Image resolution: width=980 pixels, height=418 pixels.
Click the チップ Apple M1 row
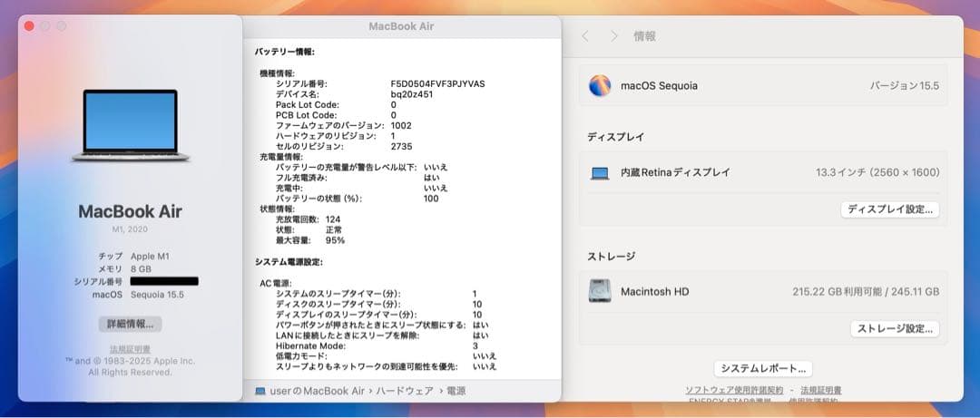(133, 257)
